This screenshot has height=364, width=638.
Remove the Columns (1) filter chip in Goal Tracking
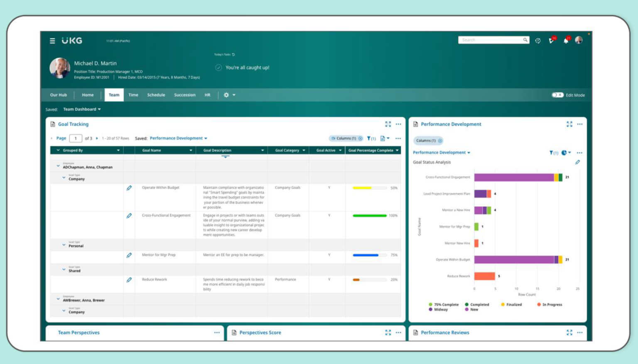point(360,138)
